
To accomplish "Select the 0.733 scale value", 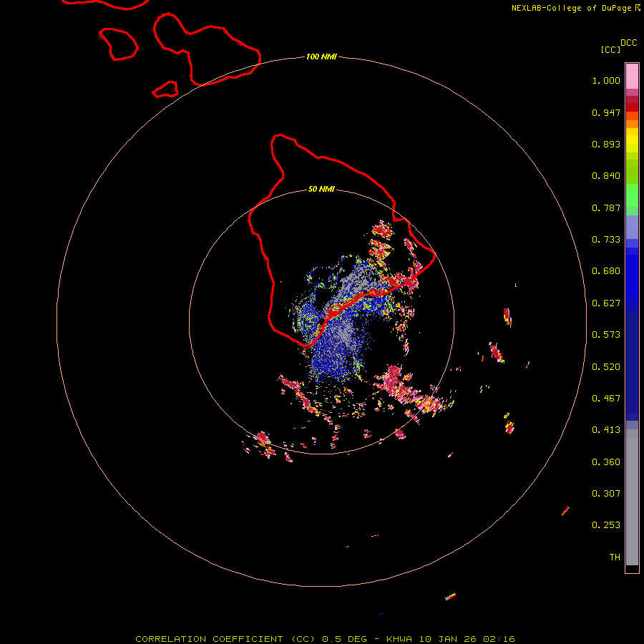I will (x=606, y=240).
